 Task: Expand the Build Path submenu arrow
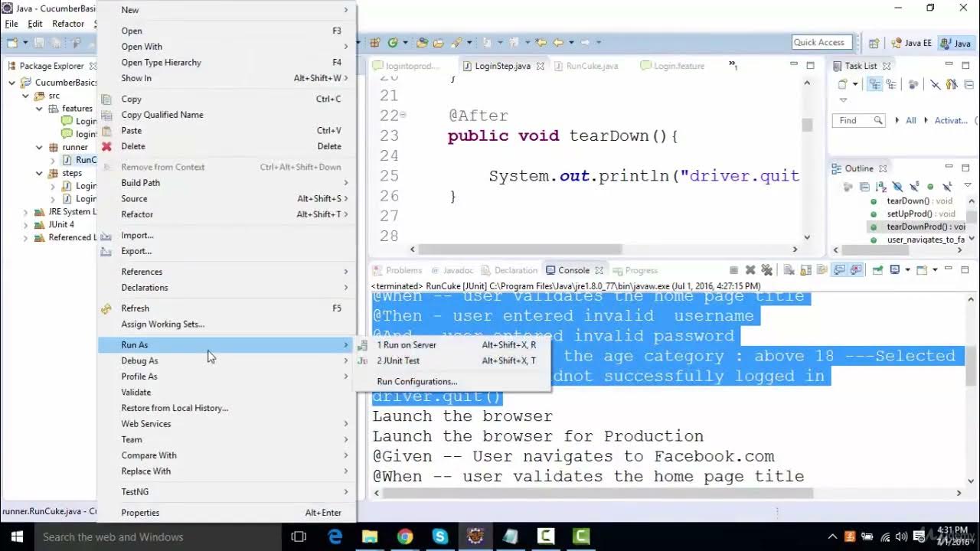tap(346, 183)
